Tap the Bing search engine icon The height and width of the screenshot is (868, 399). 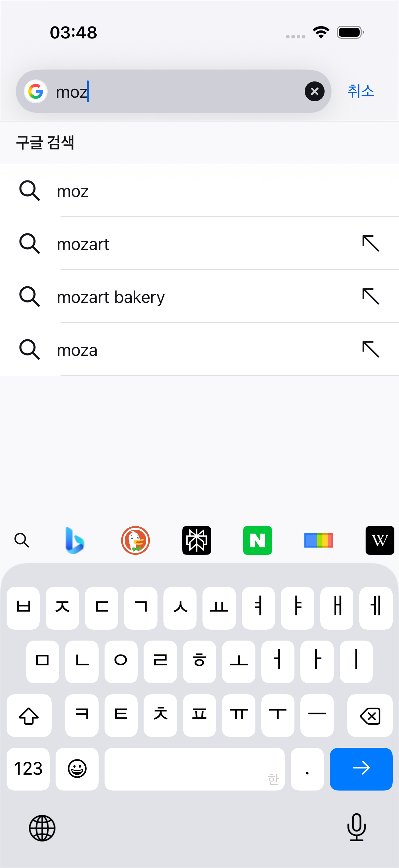click(74, 540)
